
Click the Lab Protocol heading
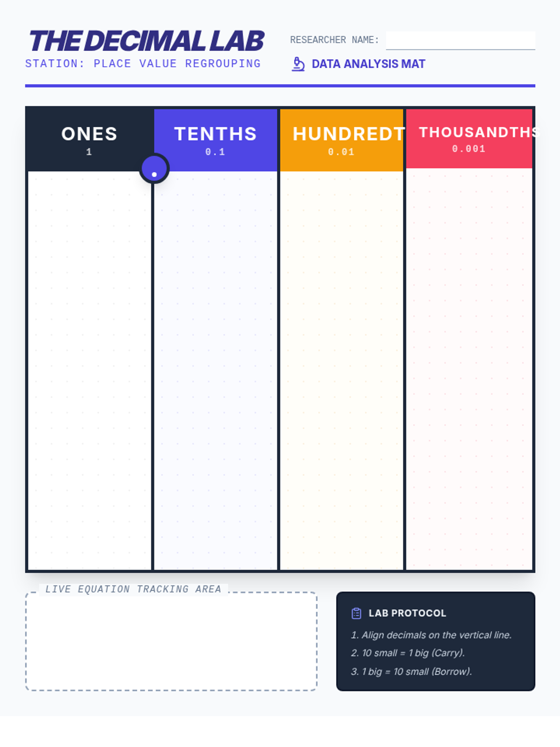pos(407,613)
